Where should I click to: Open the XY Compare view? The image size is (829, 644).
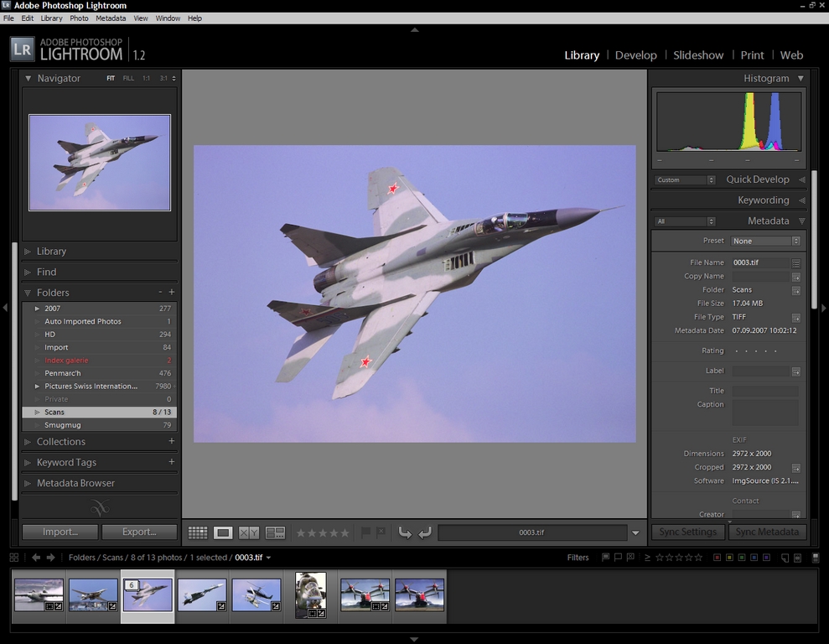tap(248, 532)
